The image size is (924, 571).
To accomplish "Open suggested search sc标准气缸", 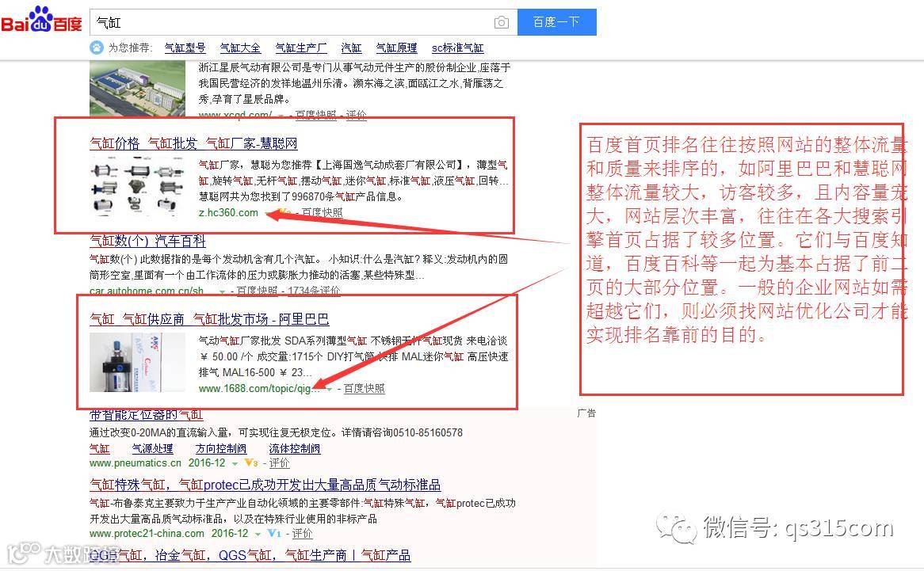I will pos(458,48).
